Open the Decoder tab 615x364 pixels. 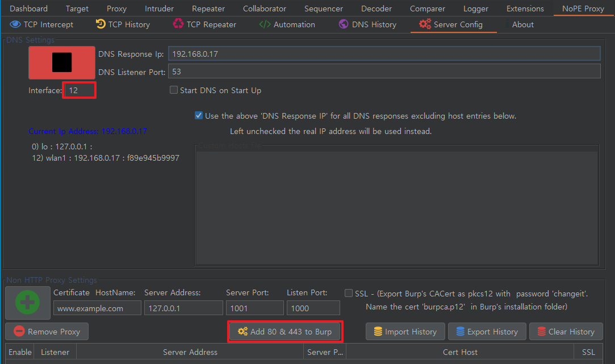coord(376,9)
